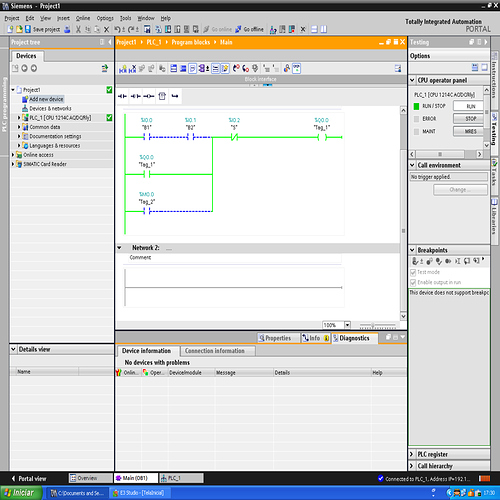Open the zoom percentage dropdown

coord(347,325)
